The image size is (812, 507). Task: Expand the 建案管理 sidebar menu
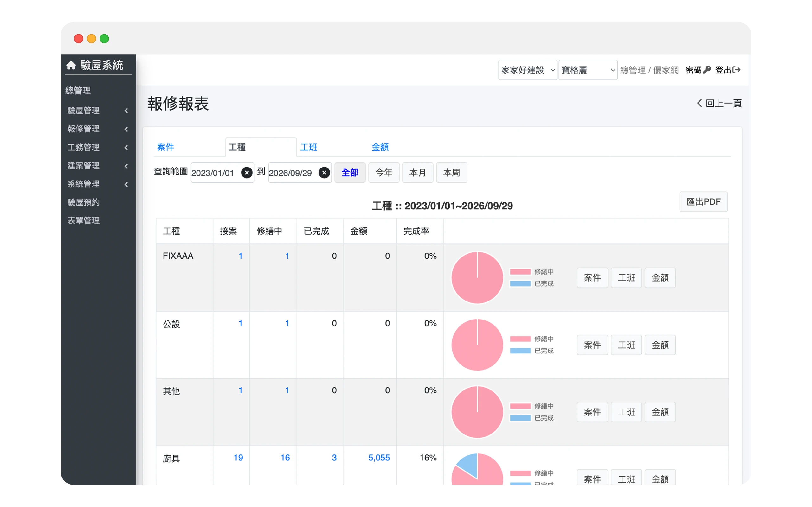pyautogui.click(x=98, y=166)
